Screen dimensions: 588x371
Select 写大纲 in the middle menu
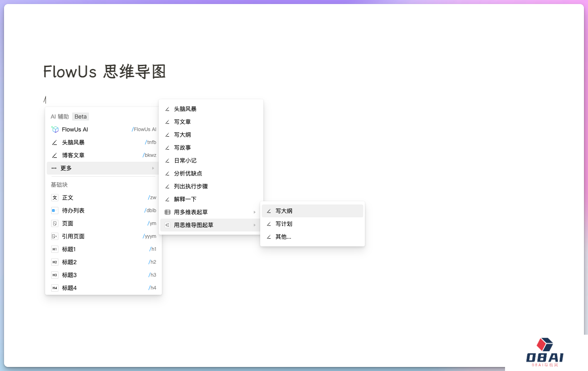[211, 135]
